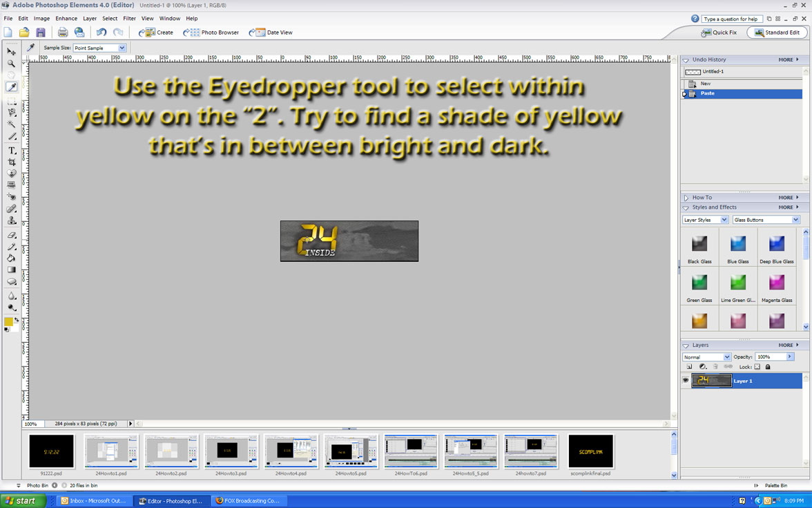812x508 pixels.
Task: Select the Horizontal Type tool
Action: (x=11, y=151)
